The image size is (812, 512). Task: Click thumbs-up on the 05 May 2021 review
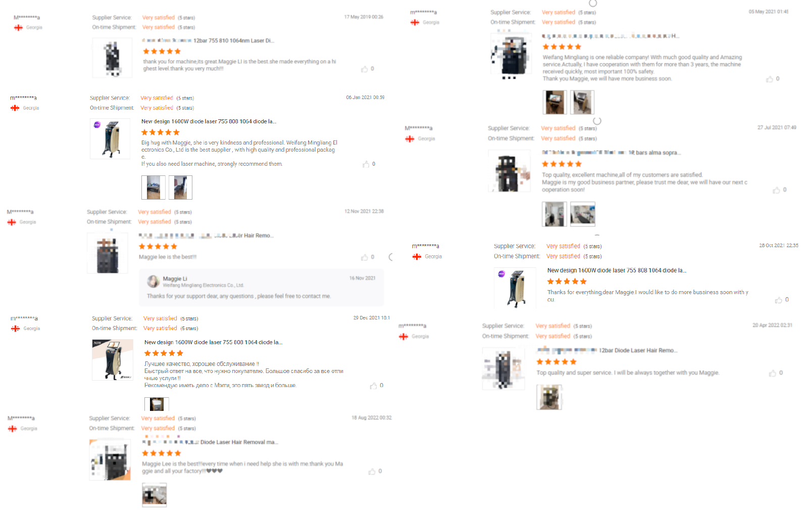[x=770, y=79]
